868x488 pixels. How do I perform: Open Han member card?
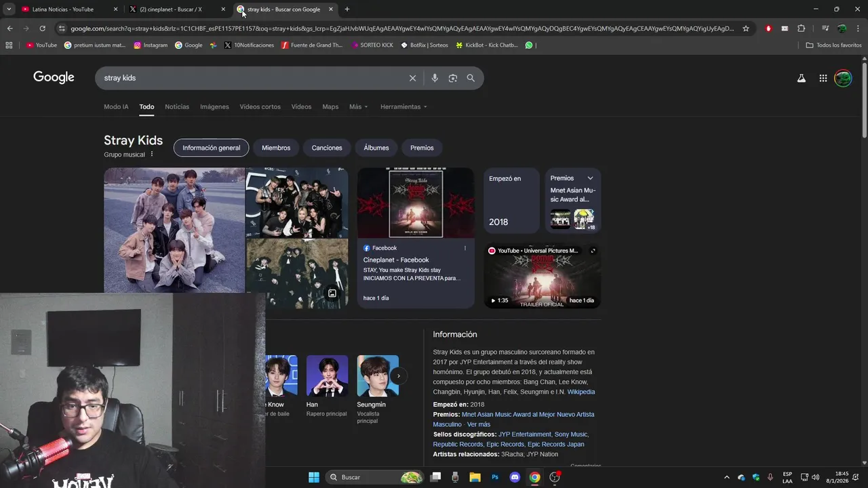(327, 386)
